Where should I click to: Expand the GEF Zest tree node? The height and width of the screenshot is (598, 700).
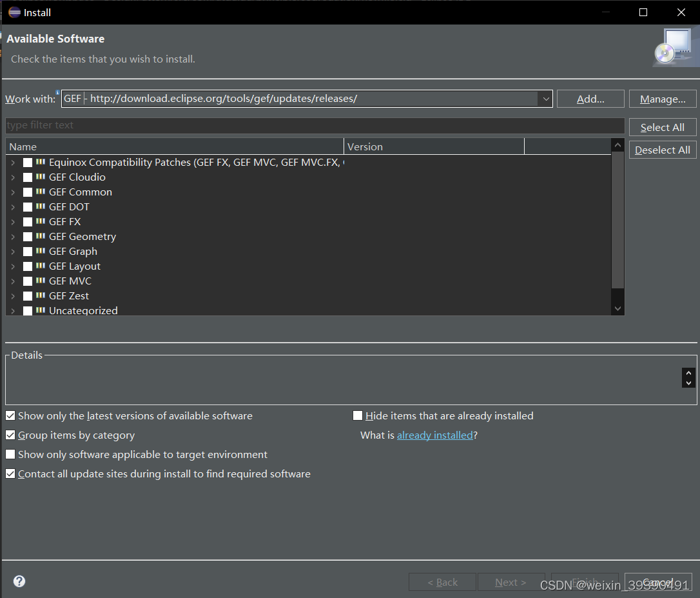point(13,296)
